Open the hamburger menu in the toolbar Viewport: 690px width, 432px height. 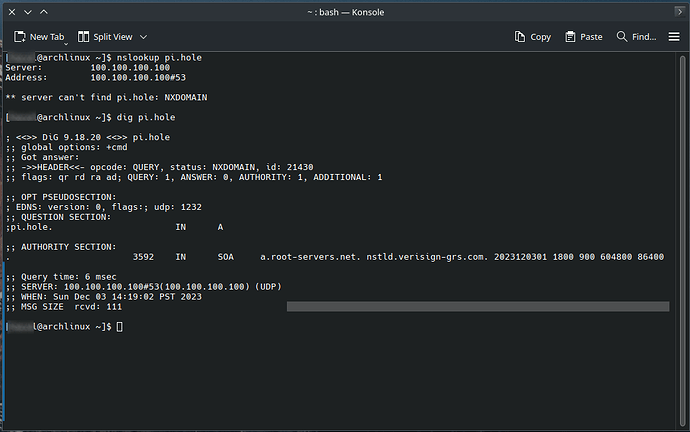(x=674, y=36)
